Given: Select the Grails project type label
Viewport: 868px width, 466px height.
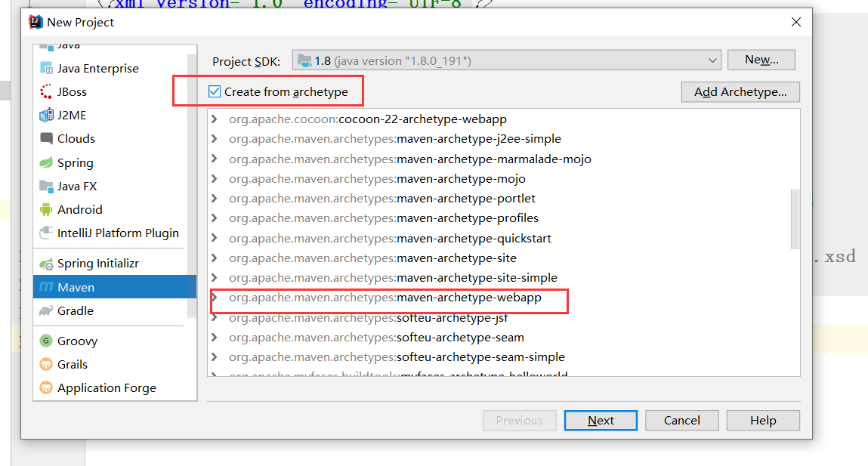Looking at the screenshot, I should (x=73, y=364).
